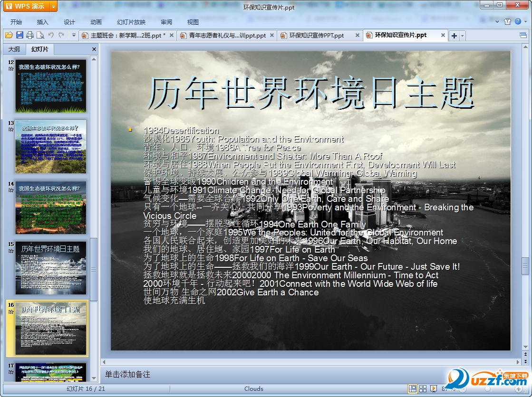
Task: Click the blue Help question mark icon
Action: coord(518,21)
